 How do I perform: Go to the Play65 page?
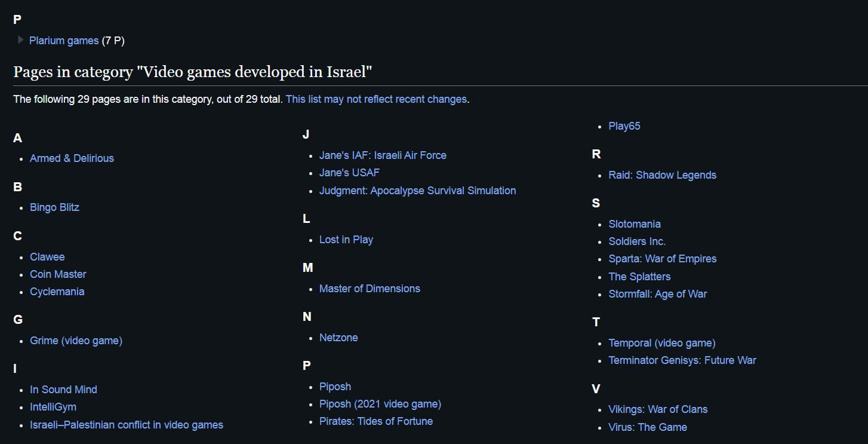pyautogui.click(x=624, y=126)
